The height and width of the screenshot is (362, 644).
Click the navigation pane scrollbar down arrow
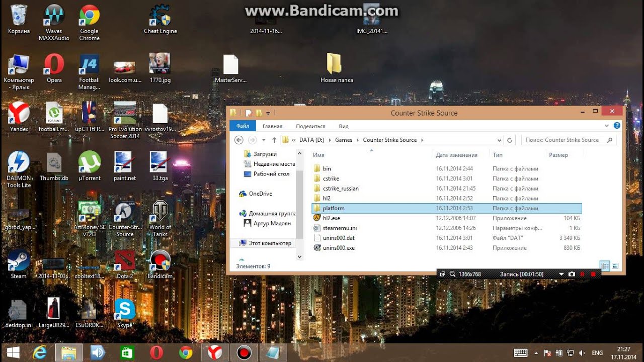coord(300,256)
